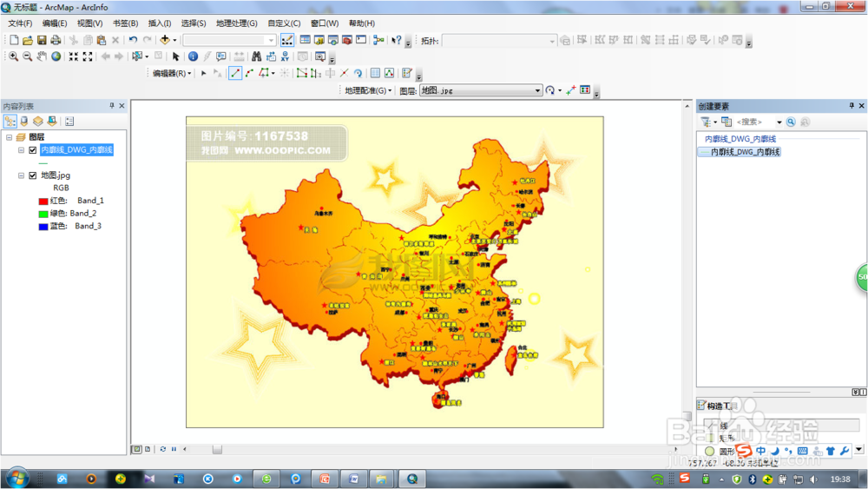Select the Edit tool arrow in Editor toolbar
868x489 pixels.
(x=204, y=73)
